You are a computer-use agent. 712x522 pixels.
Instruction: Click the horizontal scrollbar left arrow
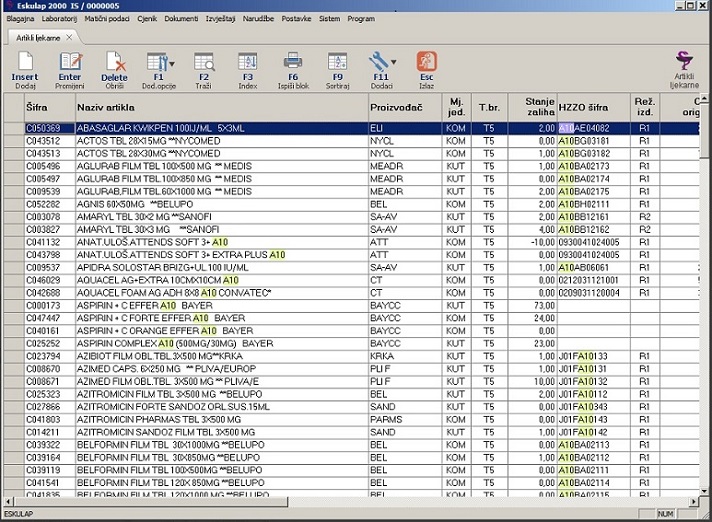[8, 501]
